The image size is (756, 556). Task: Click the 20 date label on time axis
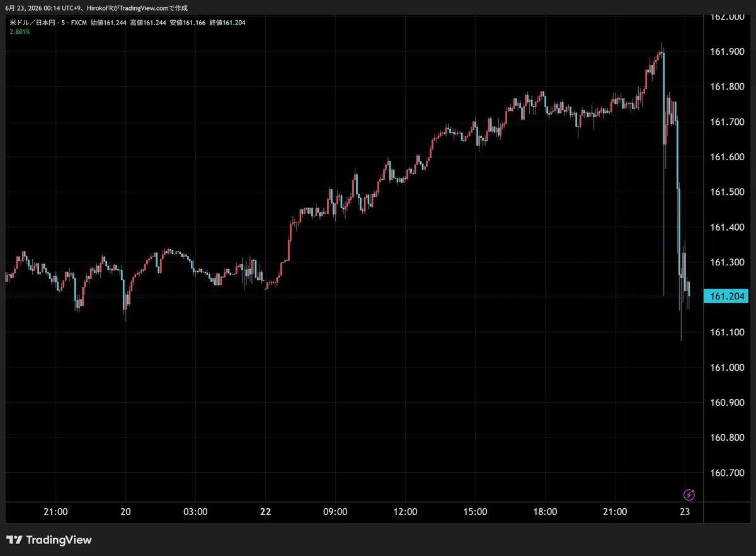pos(125,512)
